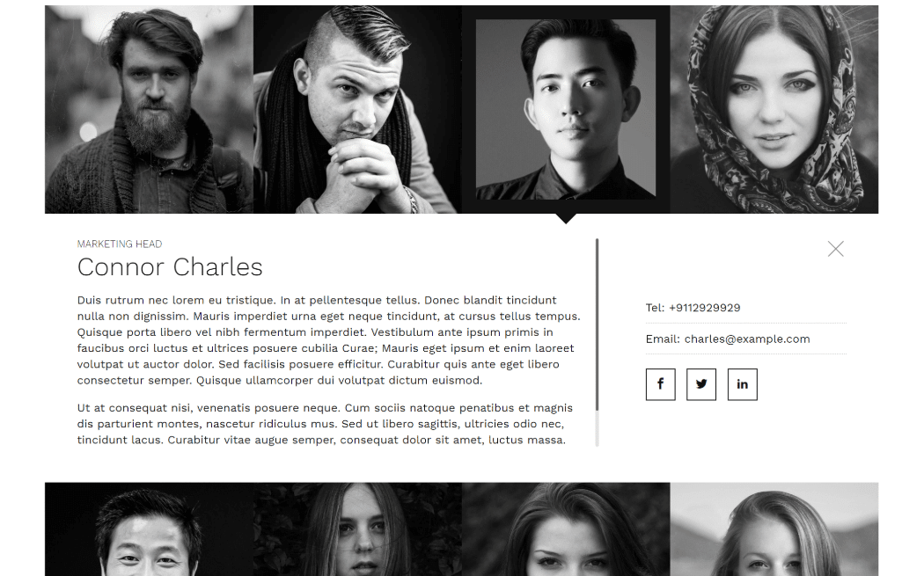Click the Connor Charles name heading
The height and width of the screenshot is (576, 924).
[170, 267]
